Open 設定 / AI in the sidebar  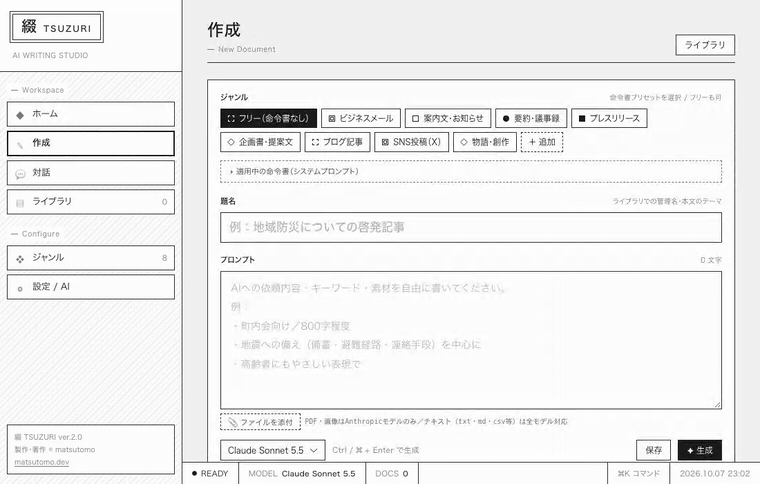point(91,287)
